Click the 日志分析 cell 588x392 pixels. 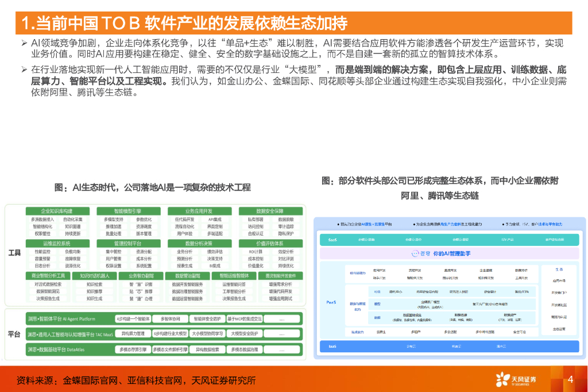tap(42, 266)
